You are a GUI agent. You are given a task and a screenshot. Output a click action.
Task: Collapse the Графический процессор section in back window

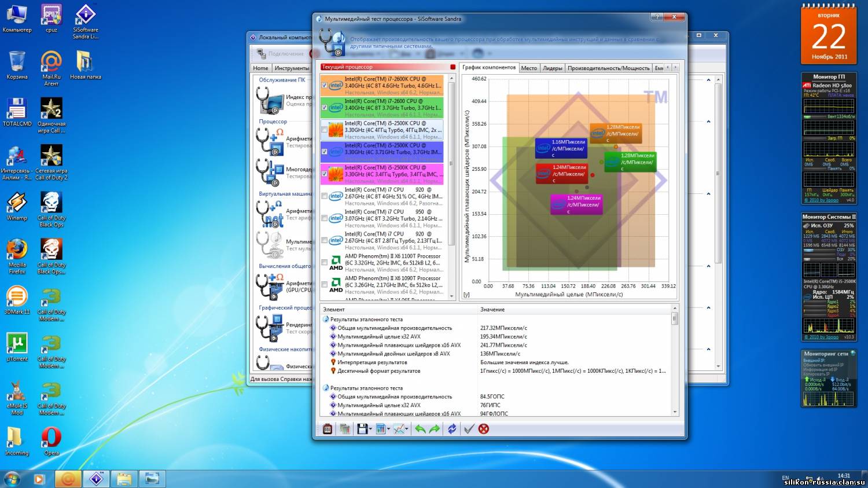tap(709, 308)
